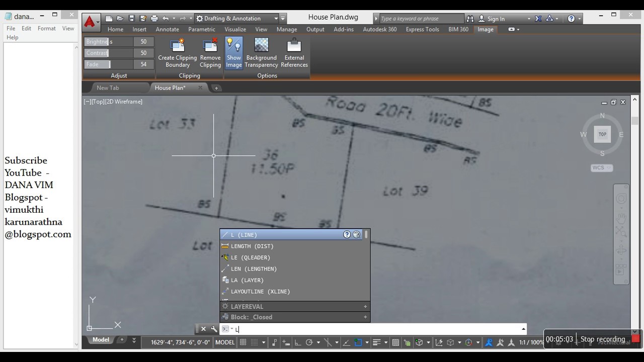Image resolution: width=644 pixels, height=362 pixels.
Task: Toggle dynamic input in status bar
Action: (x=286, y=342)
